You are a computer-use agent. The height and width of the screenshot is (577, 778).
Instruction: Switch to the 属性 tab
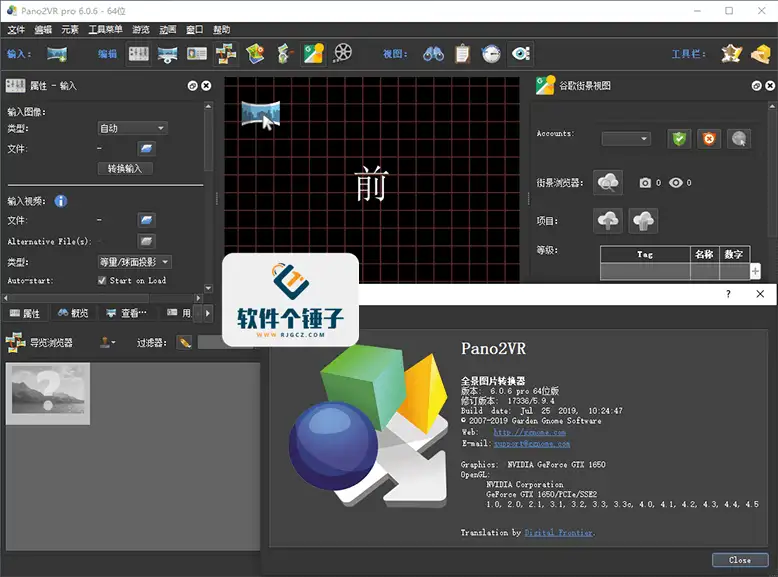coord(25,313)
